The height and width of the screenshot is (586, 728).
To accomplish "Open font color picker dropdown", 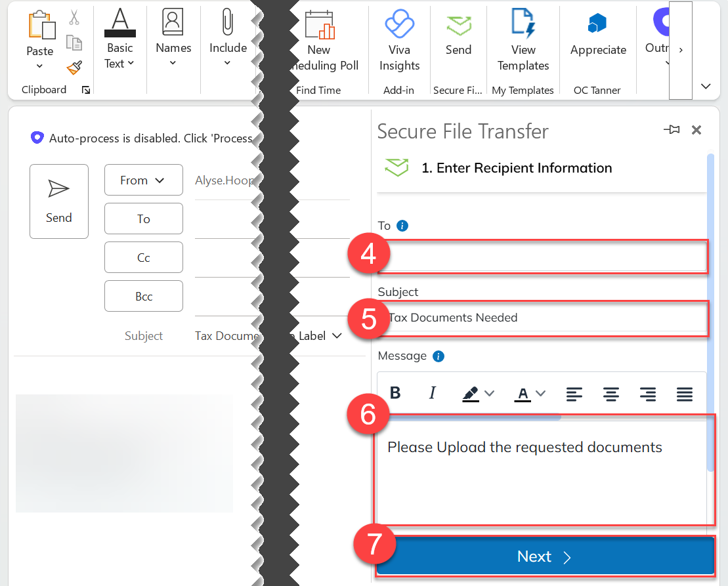I will coord(541,394).
